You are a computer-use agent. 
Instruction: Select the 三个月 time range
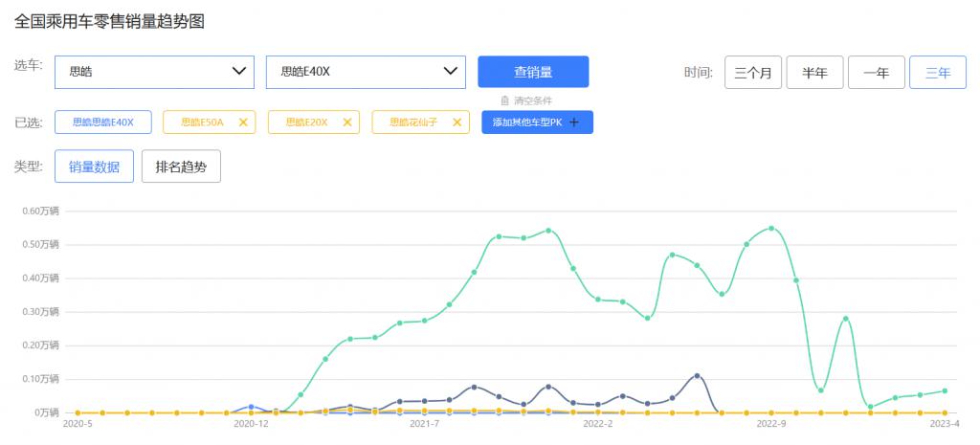[753, 73]
